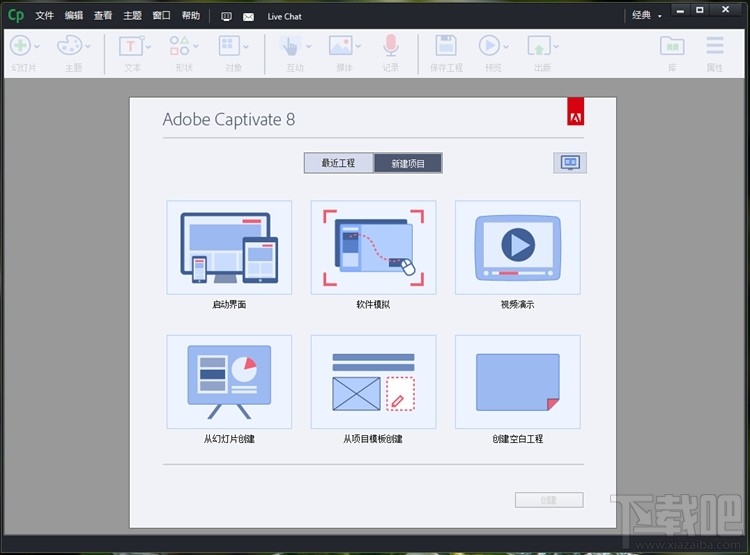Click the Objects (对象) toolbar icon
Viewport: 750px width, 555px height.
(229, 46)
